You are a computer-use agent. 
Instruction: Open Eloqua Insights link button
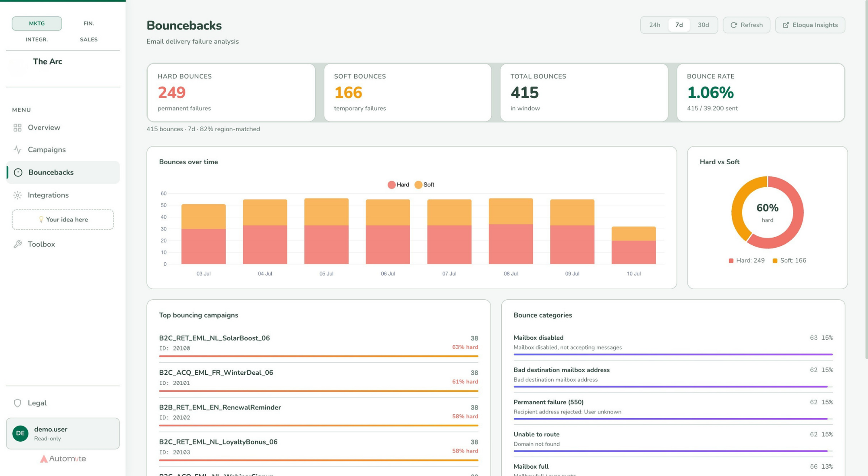(x=810, y=25)
